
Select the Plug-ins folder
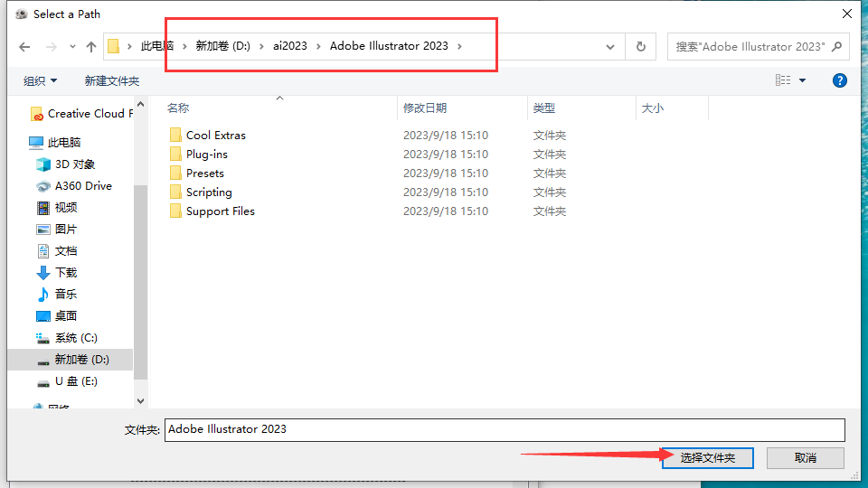[x=206, y=155]
